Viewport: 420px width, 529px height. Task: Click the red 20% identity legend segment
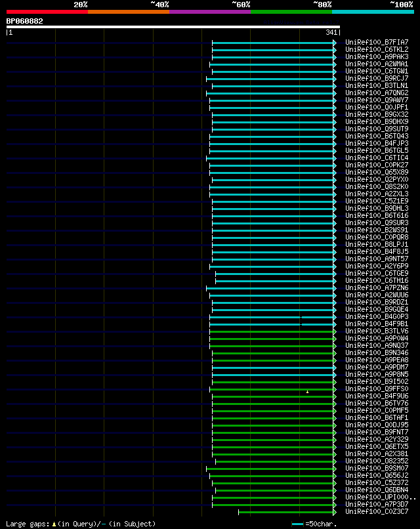click(x=47, y=12)
